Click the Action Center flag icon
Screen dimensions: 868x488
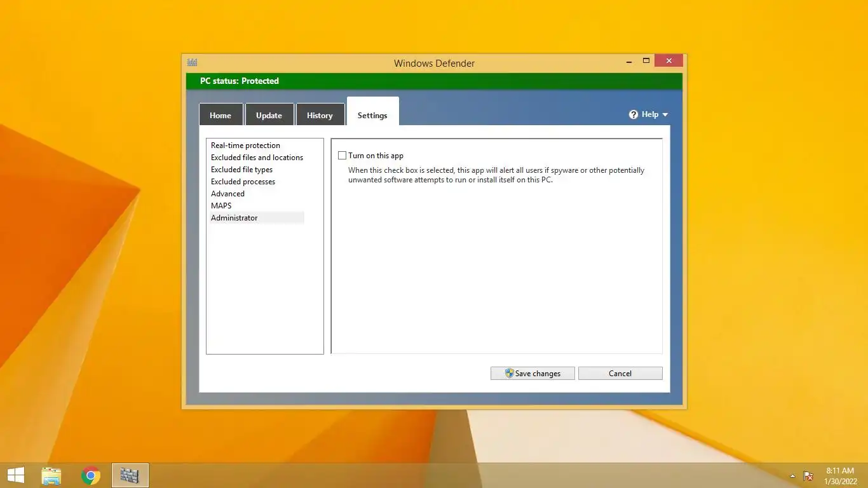808,476
